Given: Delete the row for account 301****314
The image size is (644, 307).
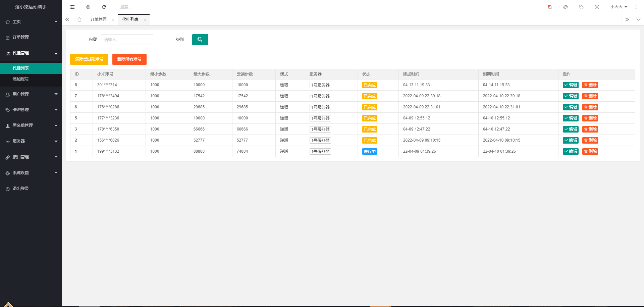Looking at the screenshot, I should pos(590,85).
